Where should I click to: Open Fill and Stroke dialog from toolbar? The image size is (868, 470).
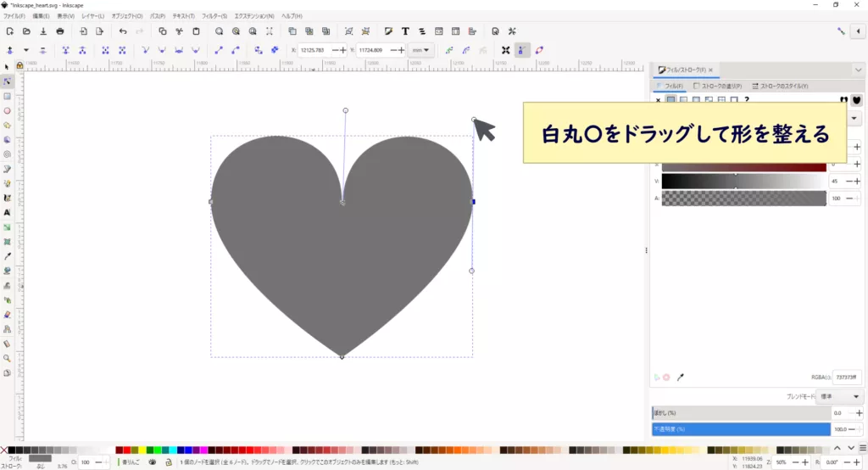(388, 31)
